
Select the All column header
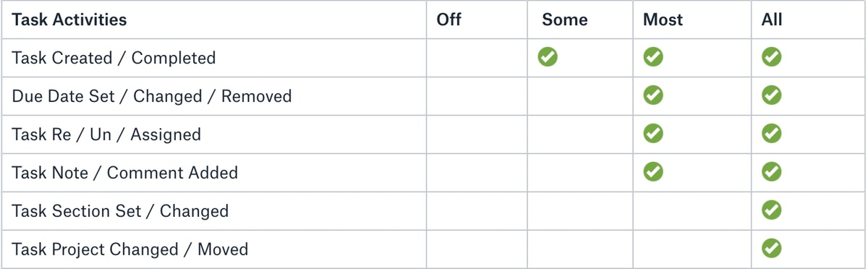(772, 20)
